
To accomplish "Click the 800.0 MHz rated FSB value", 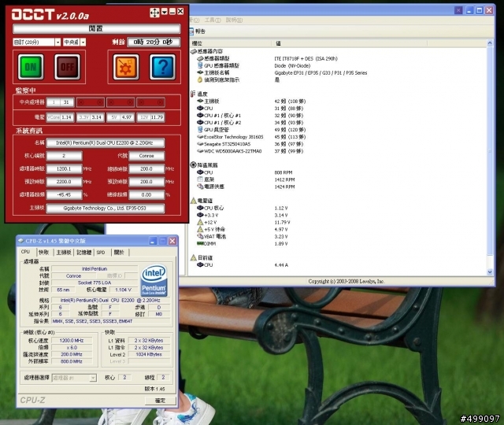I will (x=72, y=361).
